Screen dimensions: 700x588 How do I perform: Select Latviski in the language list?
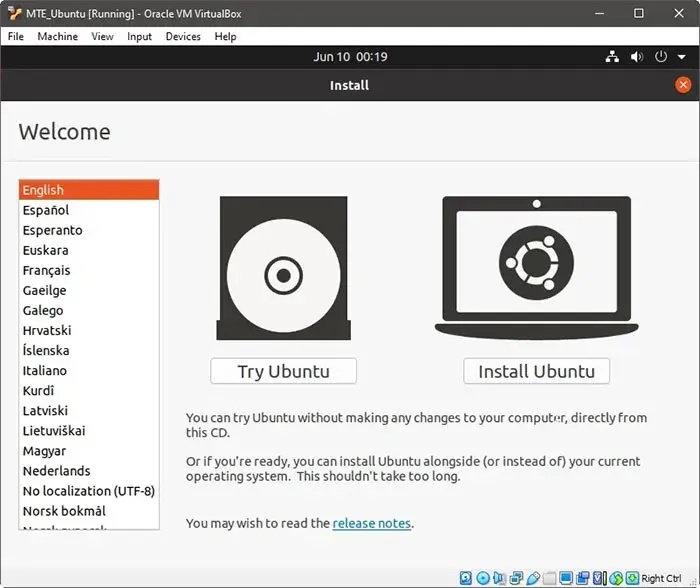pos(89,411)
